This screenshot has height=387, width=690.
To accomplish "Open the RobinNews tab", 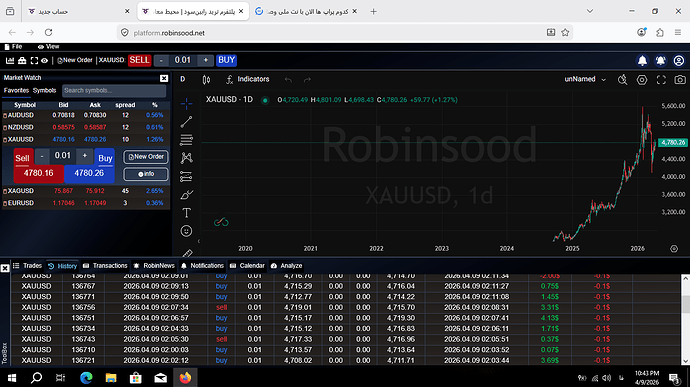I will point(154,266).
